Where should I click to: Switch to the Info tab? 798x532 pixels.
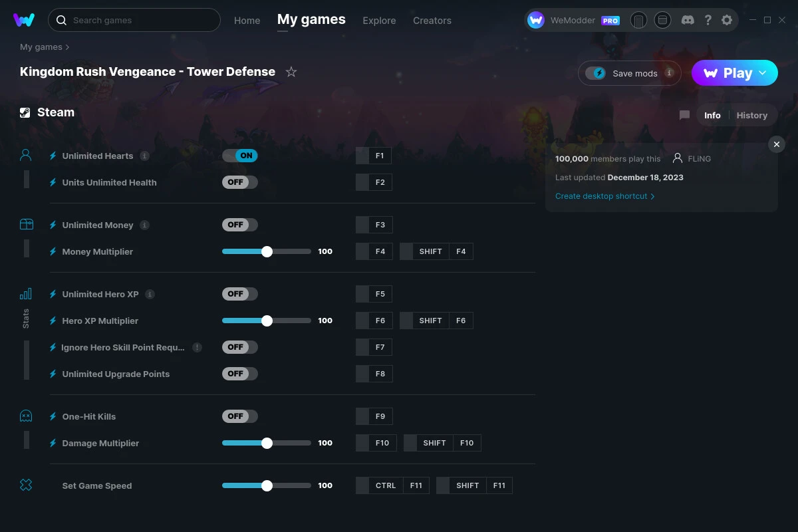coord(712,115)
